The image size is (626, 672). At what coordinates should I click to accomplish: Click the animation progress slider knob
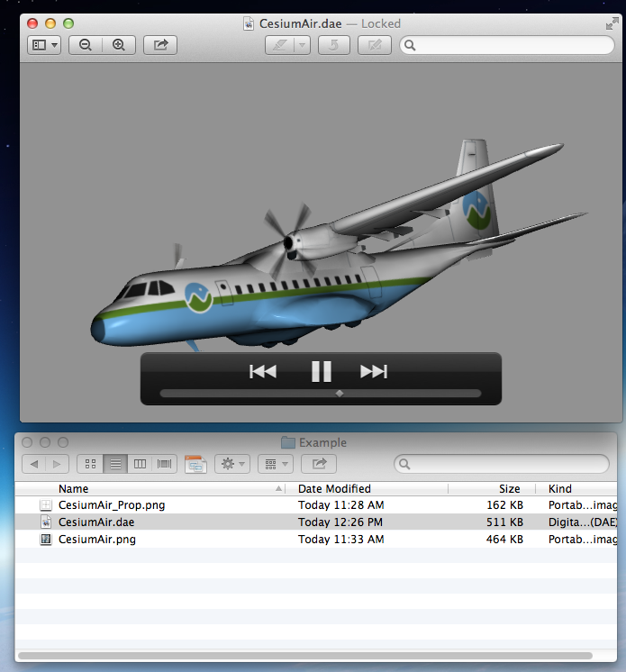[x=340, y=393]
